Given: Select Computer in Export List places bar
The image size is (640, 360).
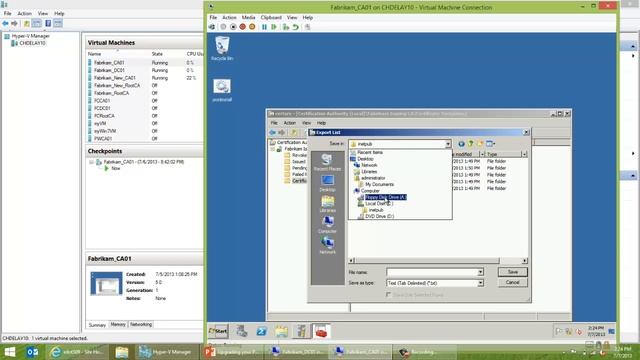Looking at the screenshot, I should pyautogui.click(x=327, y=224).
